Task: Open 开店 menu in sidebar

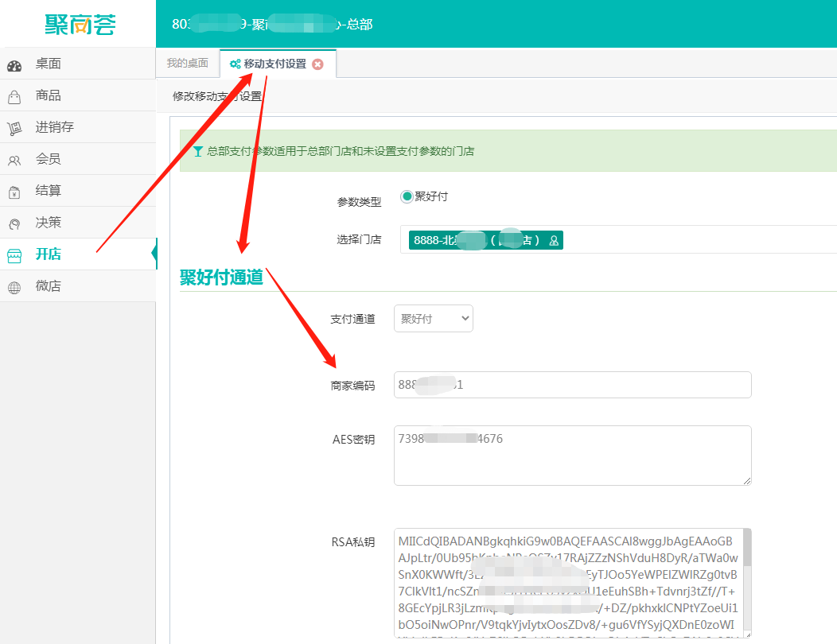Action: (x=78, y=254)
